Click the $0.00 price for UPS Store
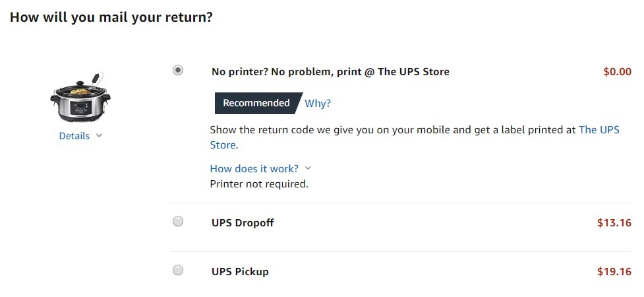The image size is (644, 297). [x=617, y=71]
